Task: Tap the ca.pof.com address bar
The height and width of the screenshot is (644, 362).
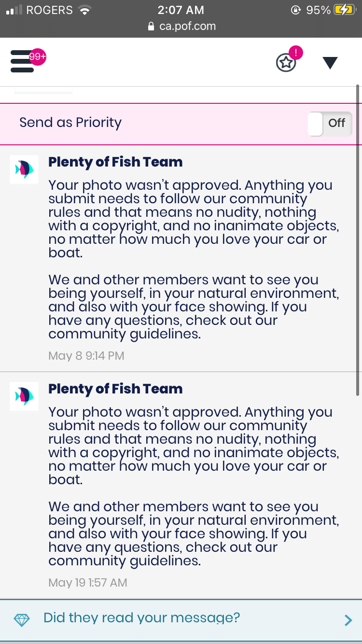Action: click(181, 26)
